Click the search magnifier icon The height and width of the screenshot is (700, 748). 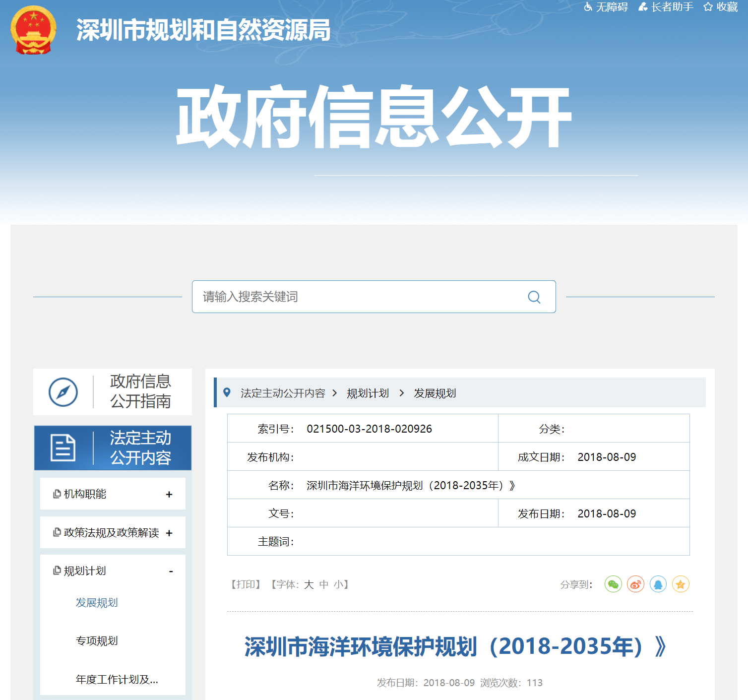coord(534,297)
